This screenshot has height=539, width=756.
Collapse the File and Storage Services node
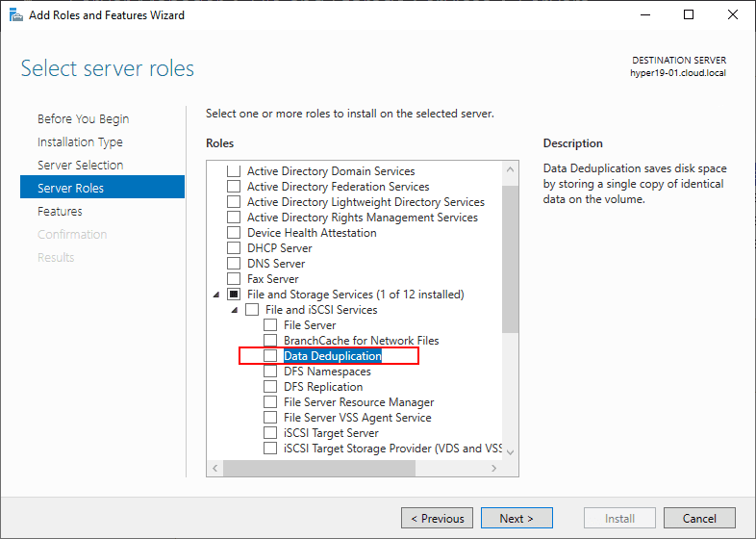click(215, 295)
